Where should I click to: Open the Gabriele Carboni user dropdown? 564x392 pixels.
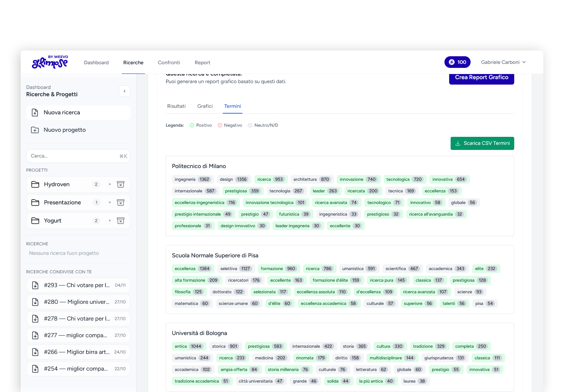coord(503,62)
